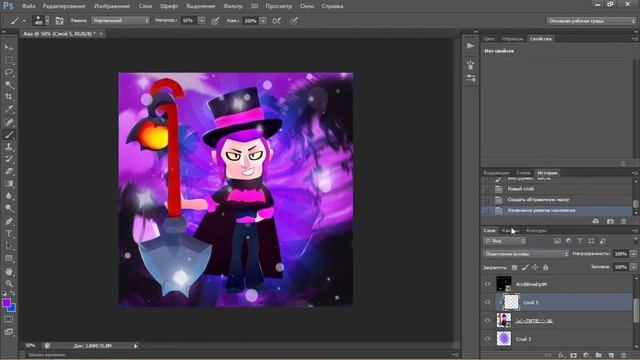This screenshot has width=640, height=360.
Task: Toggle Quick Mask mode icon
Action: [x=9, y=319]
